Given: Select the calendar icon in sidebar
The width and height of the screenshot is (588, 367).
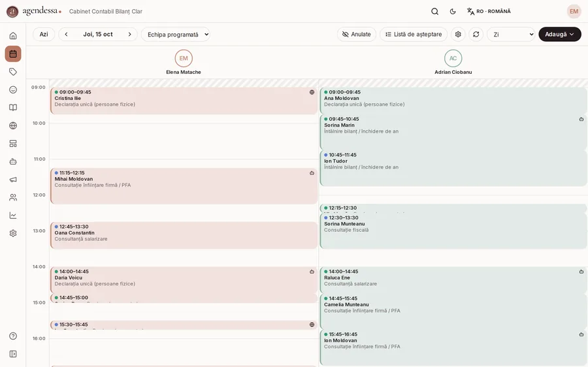Looking at the screenshot, I should tap(13, 54).
